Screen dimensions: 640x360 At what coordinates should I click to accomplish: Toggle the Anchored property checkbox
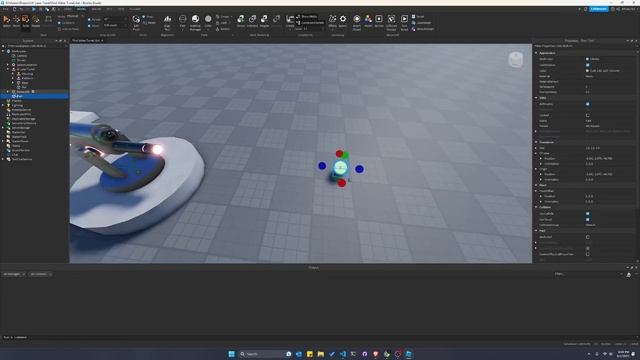(587, 237)
